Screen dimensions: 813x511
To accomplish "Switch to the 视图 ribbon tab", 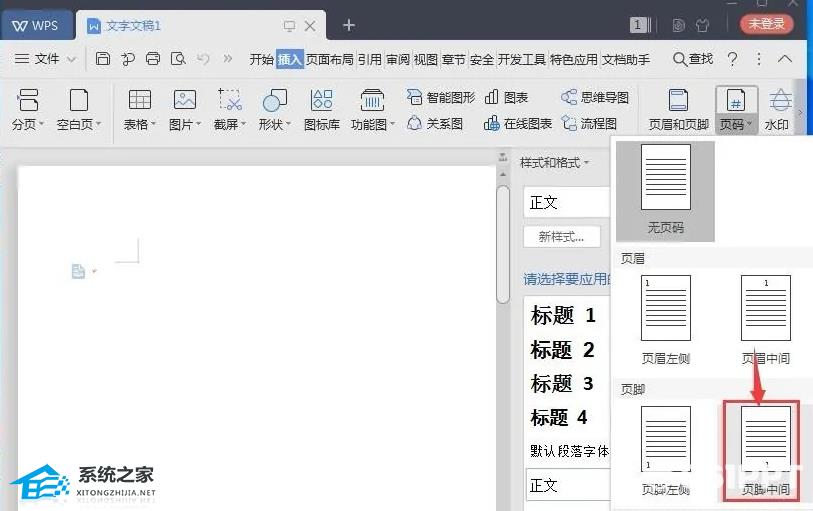I will tap(426, 59).
